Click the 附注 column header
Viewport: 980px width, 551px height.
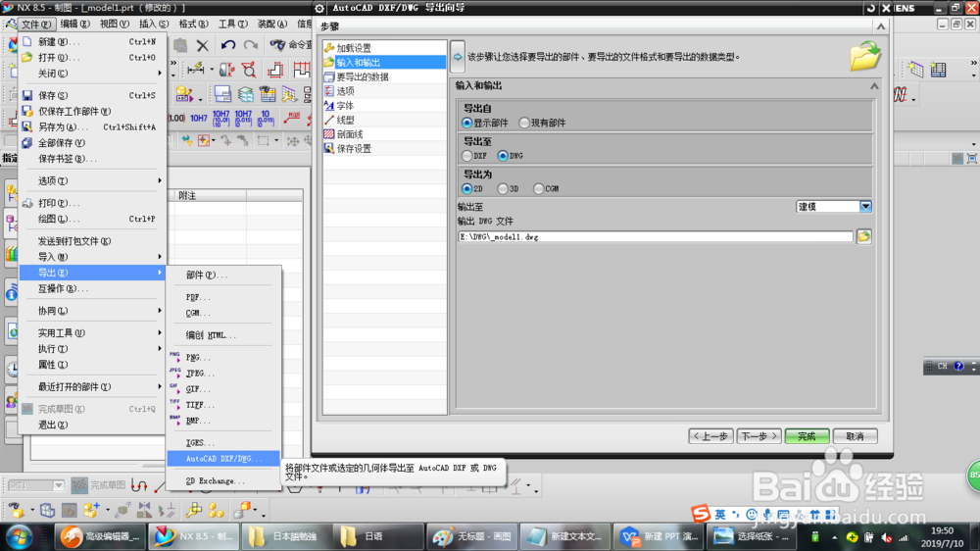tap(210, 196)
